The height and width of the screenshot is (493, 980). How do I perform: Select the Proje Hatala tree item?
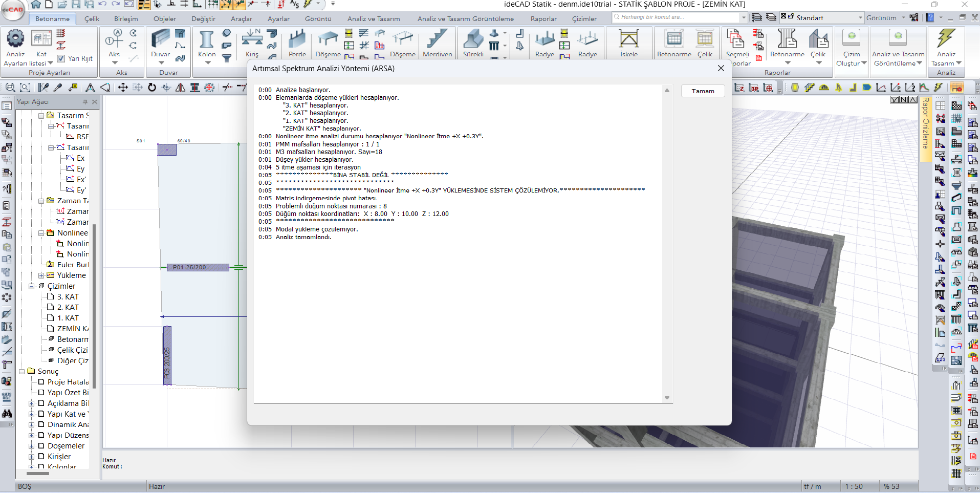(68, 382)
